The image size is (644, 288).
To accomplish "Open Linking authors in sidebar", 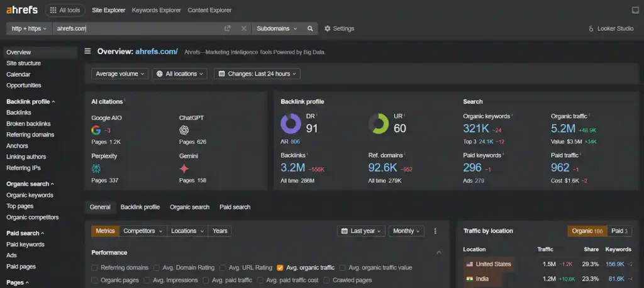I will click(26, 157).
